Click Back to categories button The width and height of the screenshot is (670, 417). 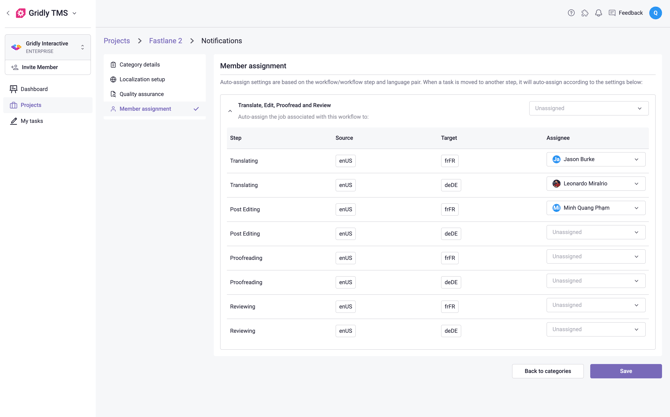pyautogui.click(x=547, y=371)
